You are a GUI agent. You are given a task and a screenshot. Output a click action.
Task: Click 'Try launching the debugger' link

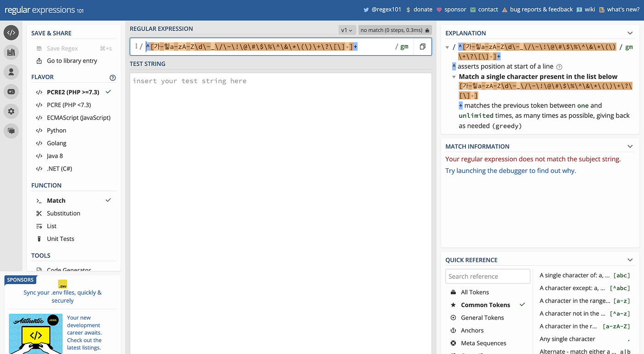511,171
